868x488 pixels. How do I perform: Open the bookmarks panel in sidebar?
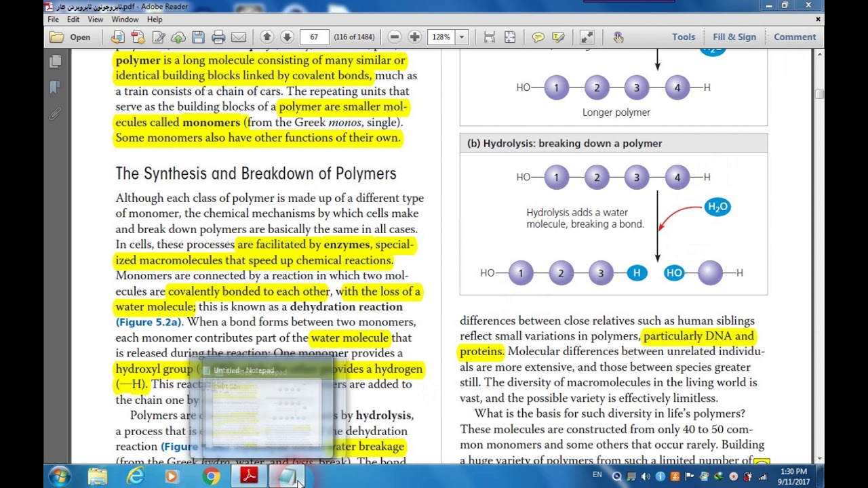click(55, 87)
